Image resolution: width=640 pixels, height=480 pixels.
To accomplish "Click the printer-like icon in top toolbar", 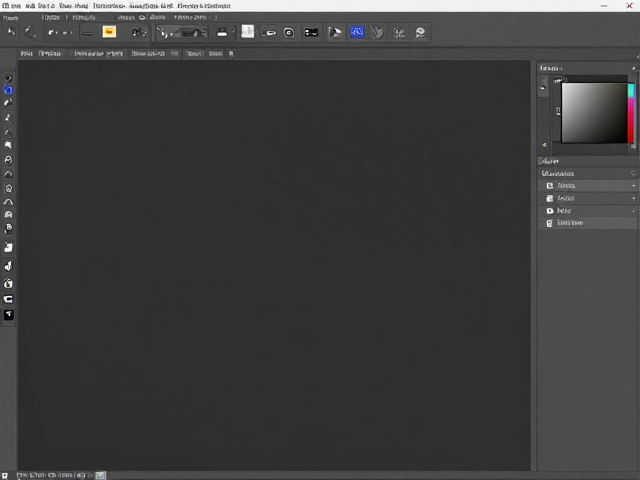I will tap(222, 32).
